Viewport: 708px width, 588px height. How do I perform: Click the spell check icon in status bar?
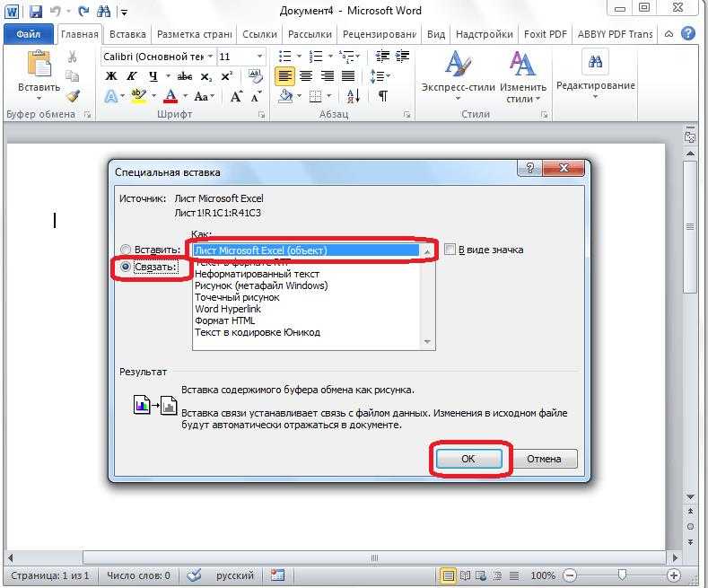coord(194,575)
